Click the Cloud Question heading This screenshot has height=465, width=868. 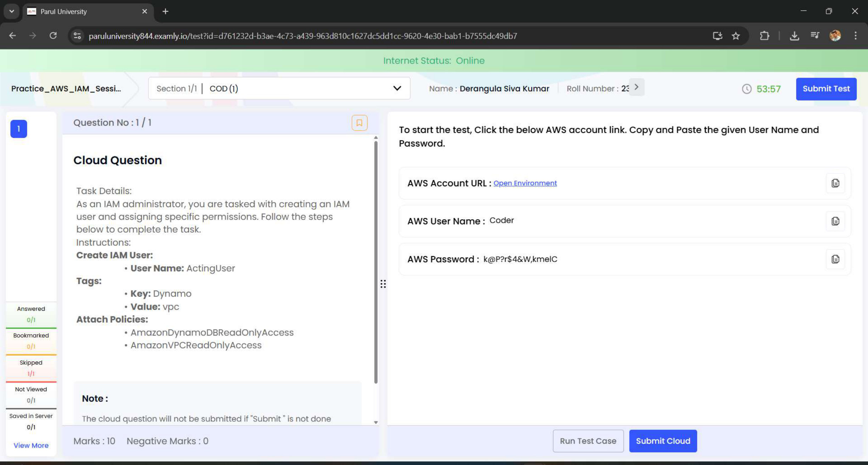pos(118,160)
